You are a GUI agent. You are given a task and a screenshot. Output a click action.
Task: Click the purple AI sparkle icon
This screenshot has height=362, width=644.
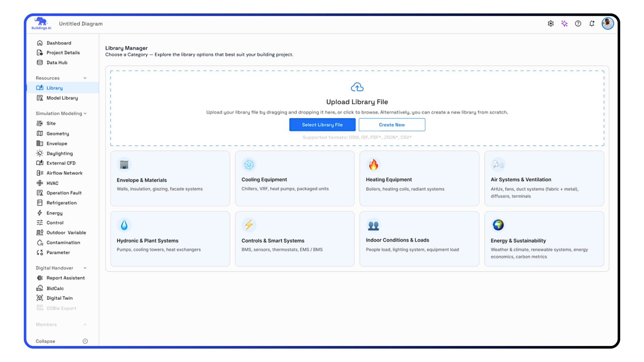pyautogui.click(x=564, y=23)
